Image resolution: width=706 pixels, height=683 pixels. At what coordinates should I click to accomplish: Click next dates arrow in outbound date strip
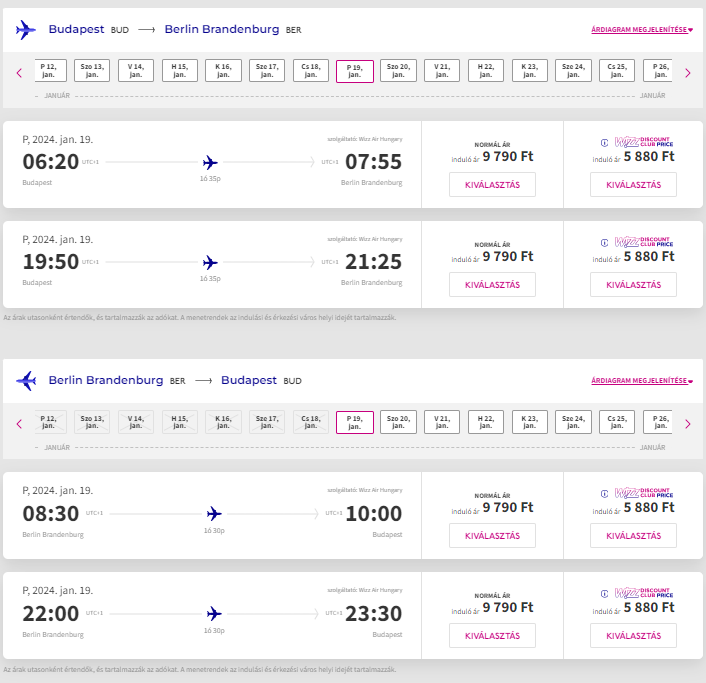click(687, 72)
